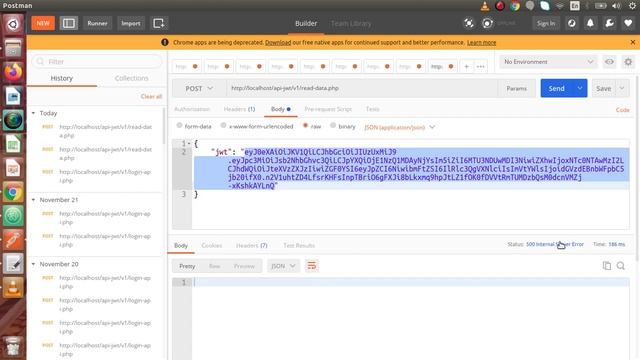
Task: Switch response view to Preview
Action: click(244, 266)
